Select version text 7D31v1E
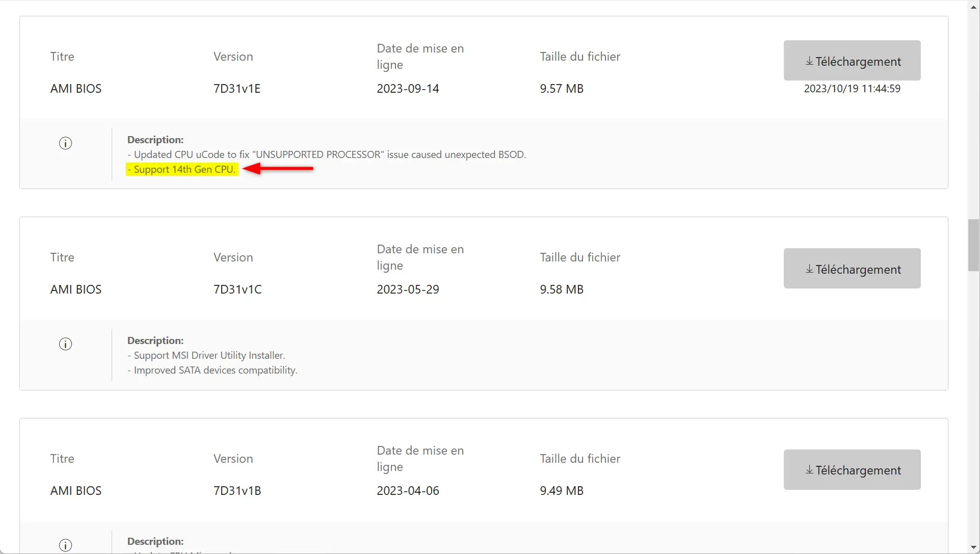 coord(237,89)
